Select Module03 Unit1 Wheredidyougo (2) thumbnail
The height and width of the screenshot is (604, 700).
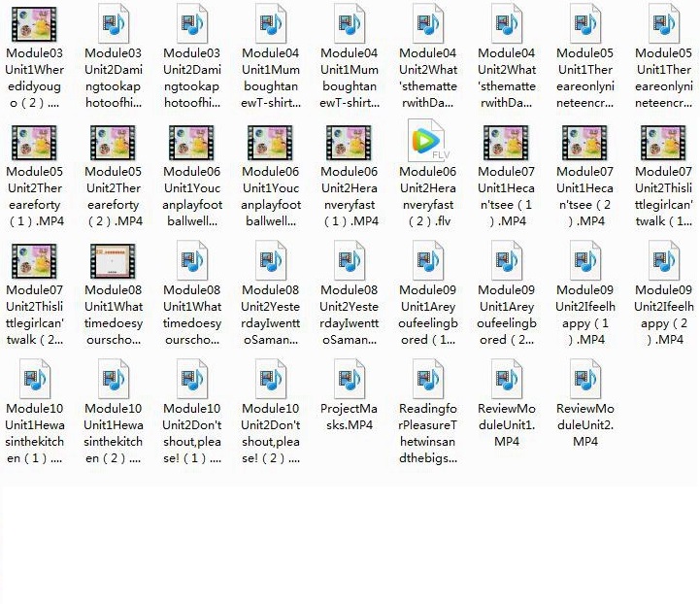point(34,23)
